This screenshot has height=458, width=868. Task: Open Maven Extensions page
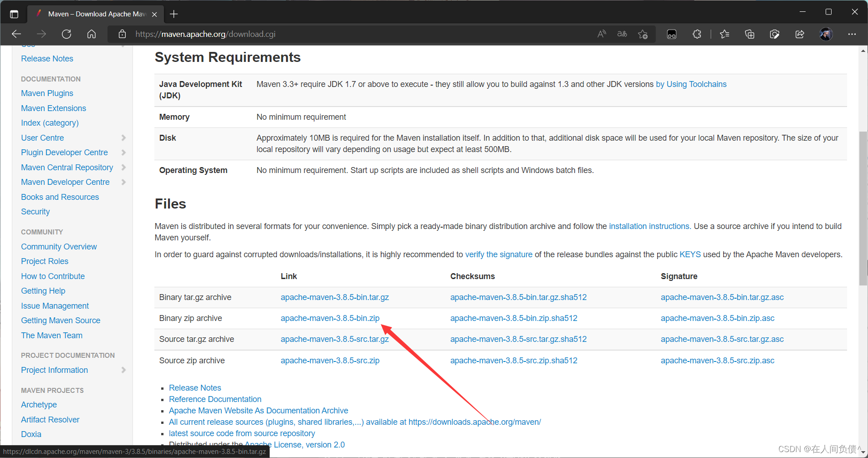pyautogui.click(x=53, y=108)
